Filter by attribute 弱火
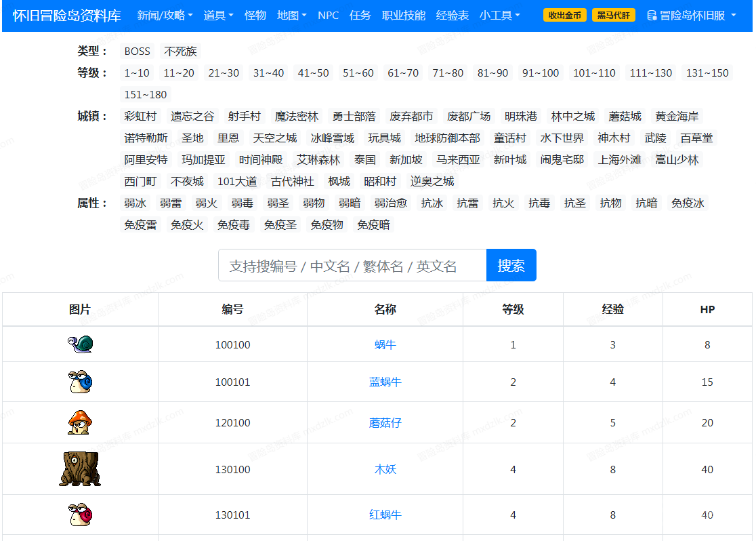This screenshot has height=541, width=756. click(207, 203)
